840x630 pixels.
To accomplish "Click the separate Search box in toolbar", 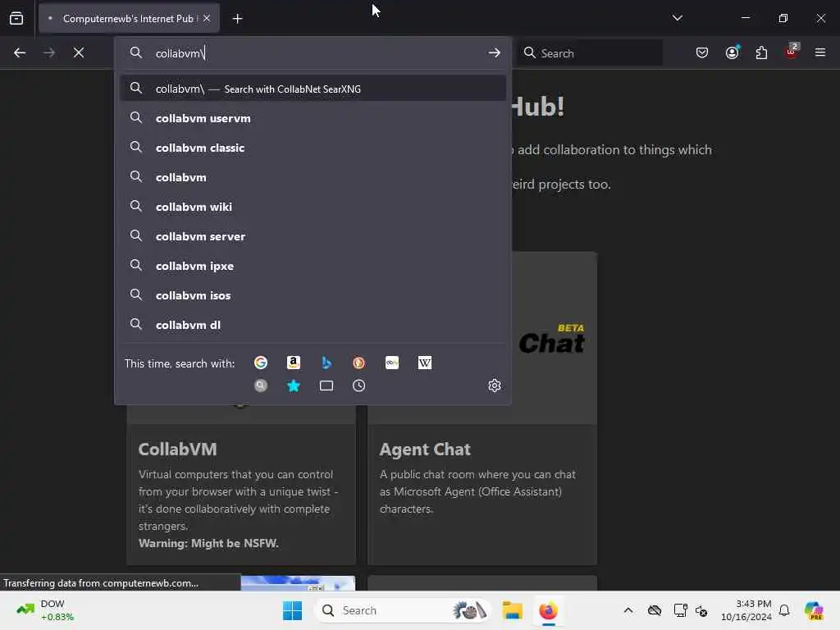I will pyautogui.click(x=590, y=52).
